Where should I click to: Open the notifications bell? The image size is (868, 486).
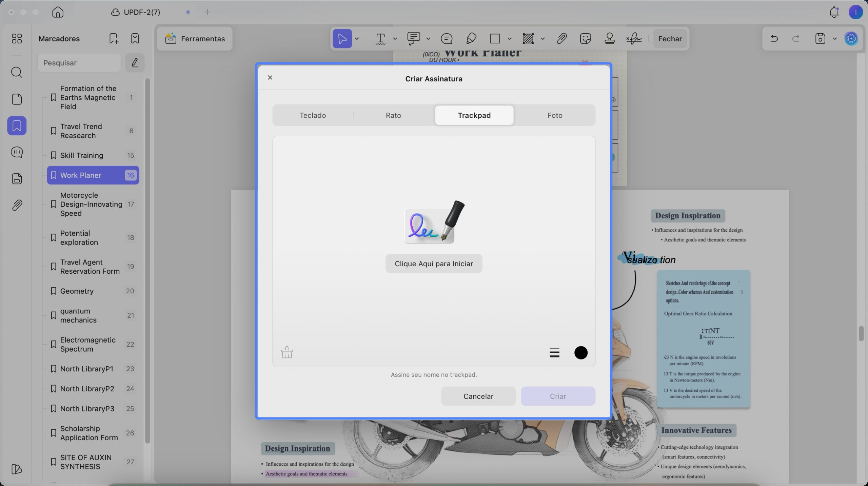[x=834, y=12]
